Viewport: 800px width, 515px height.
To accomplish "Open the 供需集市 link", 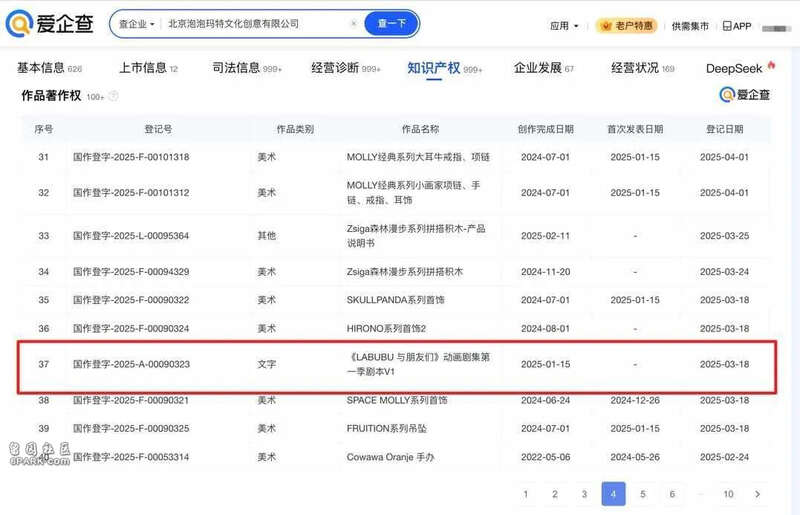I will coord(690,26).
